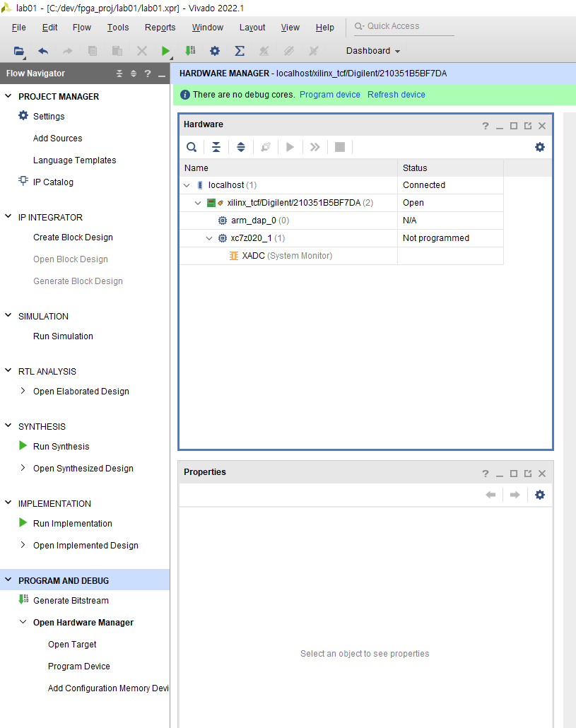Viewport: 576px width, 728px height.
Task: Click green Run Implementation arrow icon
Action: tap(23, 523)
